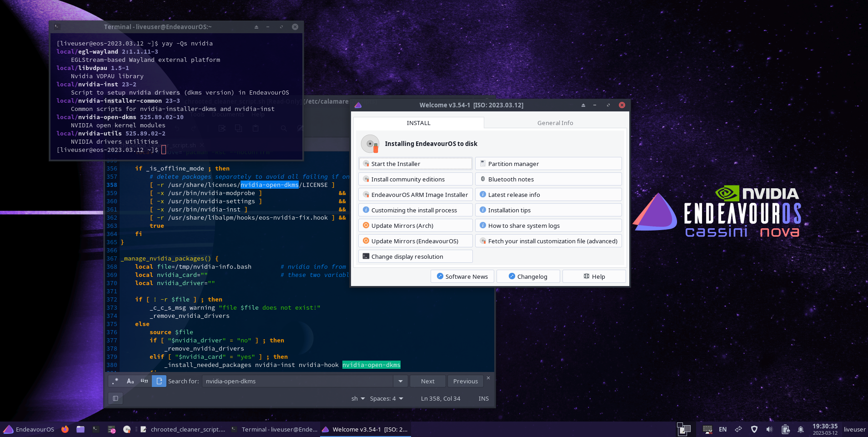The width and height of the screenshot is (868, 437).
Task: Open the liveuser session menu
Action: tap(854, 429)
